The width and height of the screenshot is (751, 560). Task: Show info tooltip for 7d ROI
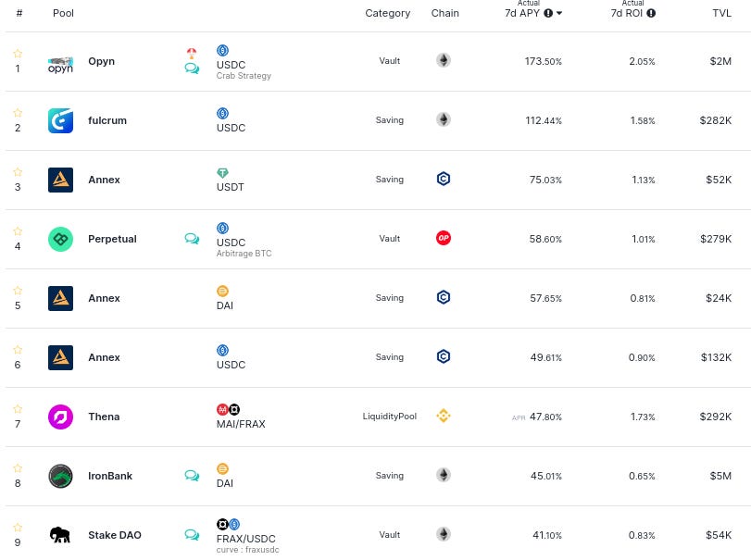tap(651, 13)
